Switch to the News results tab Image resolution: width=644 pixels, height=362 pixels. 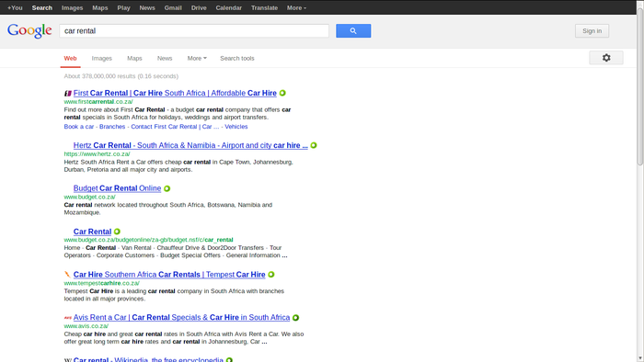pos(165,58)
